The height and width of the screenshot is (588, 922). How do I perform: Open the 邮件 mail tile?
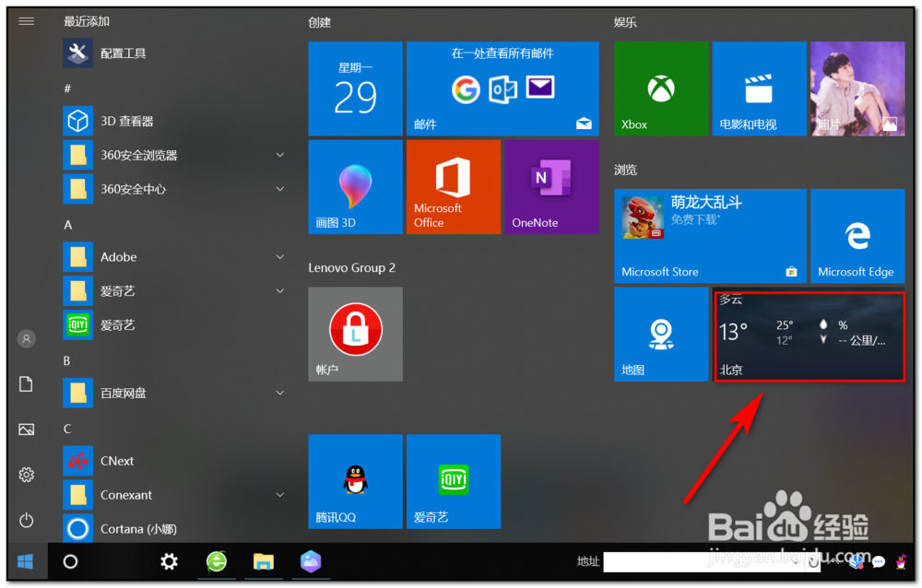[502, 88]
